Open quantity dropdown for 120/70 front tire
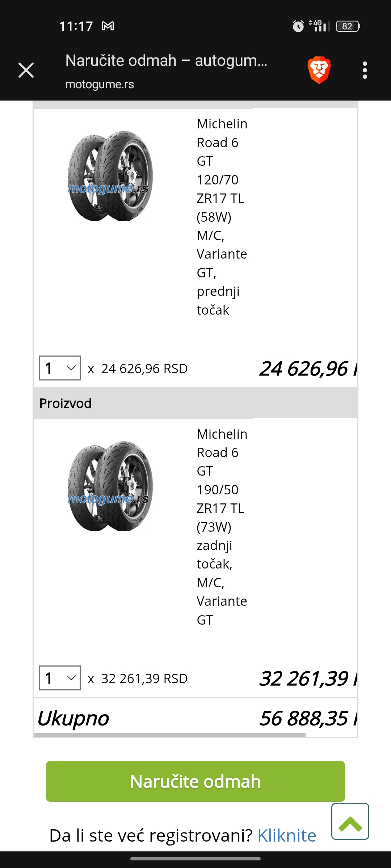 60,368
